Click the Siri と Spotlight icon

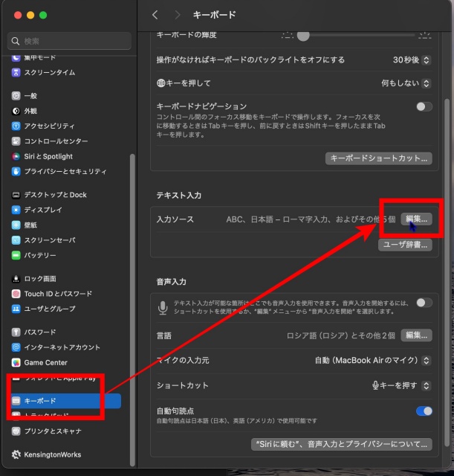[16, 156]
